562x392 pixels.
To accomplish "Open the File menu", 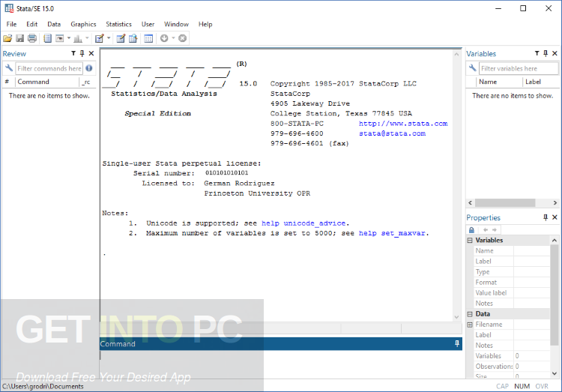I will (x=11, y=24).
